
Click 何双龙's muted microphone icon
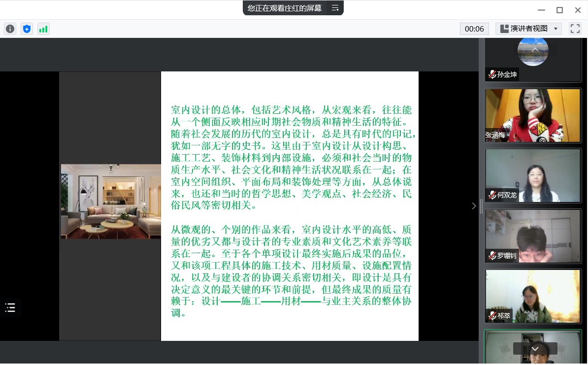tap(492, 195)
